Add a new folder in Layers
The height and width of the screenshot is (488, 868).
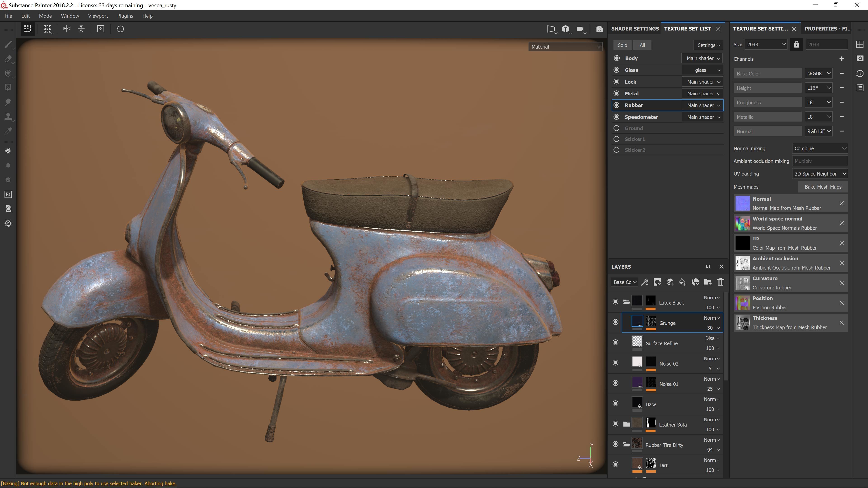(708, 282)
